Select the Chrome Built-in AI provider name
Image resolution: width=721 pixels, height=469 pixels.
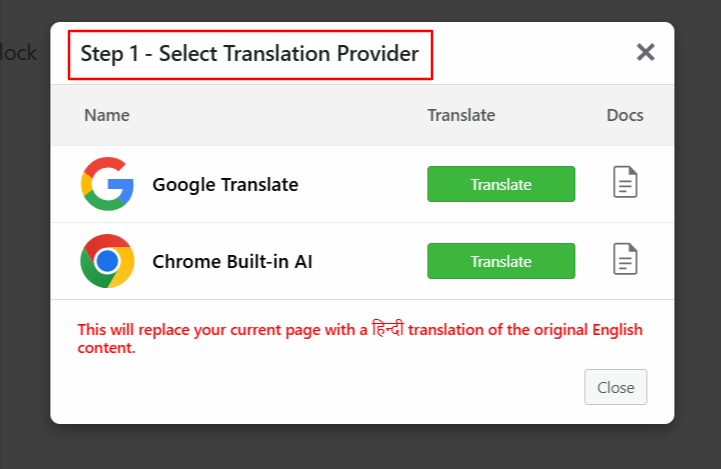pos(231,261)
